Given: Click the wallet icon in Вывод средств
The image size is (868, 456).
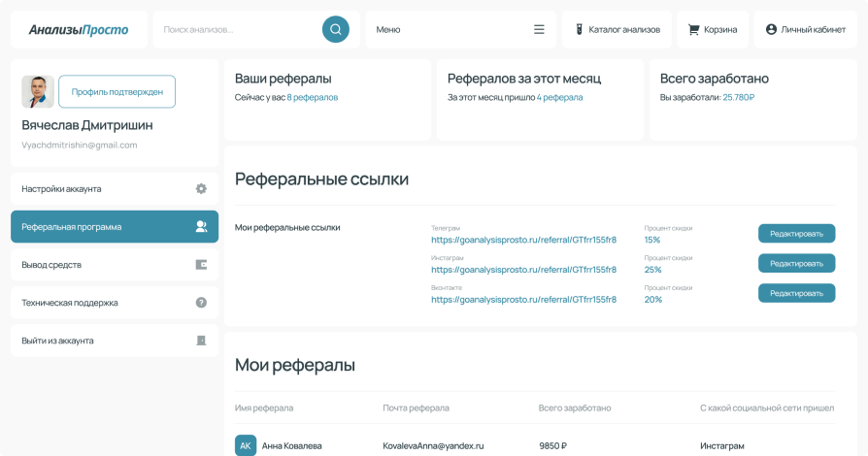Looking at the screenshot, I should point(202,265).
